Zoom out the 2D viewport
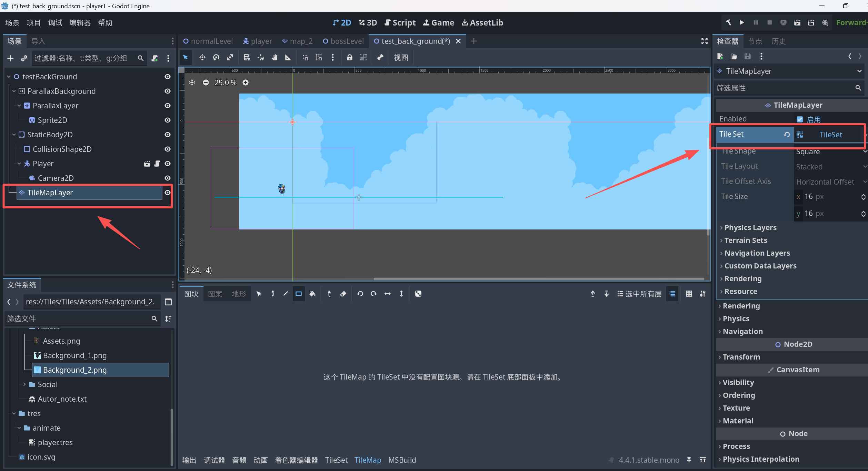Viewport: 868px width, 471px height. tap(206, 82)
